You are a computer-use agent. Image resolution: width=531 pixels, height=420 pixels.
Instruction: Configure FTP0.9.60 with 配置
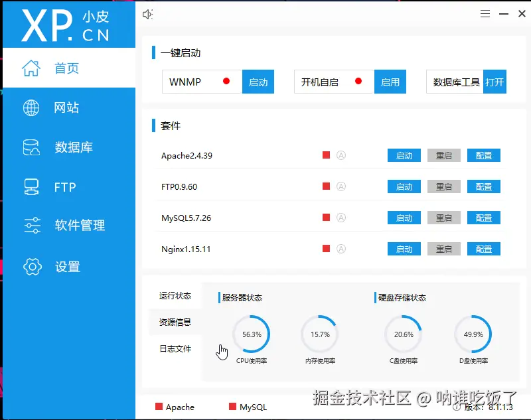tap(484, 186)
